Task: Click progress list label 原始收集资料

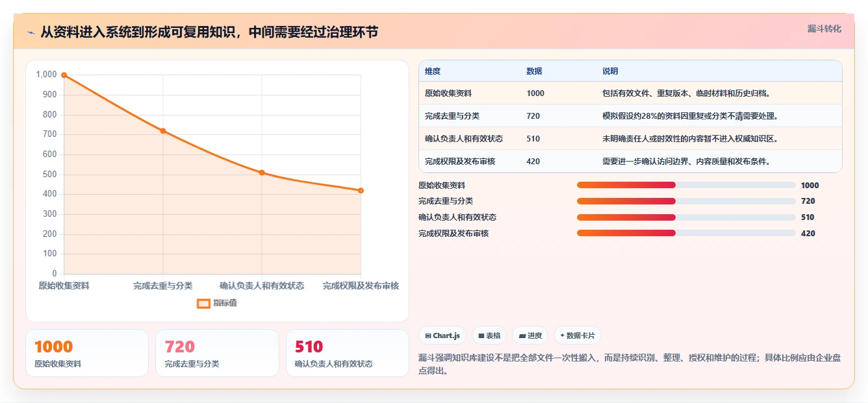Action: coord(442,186)
